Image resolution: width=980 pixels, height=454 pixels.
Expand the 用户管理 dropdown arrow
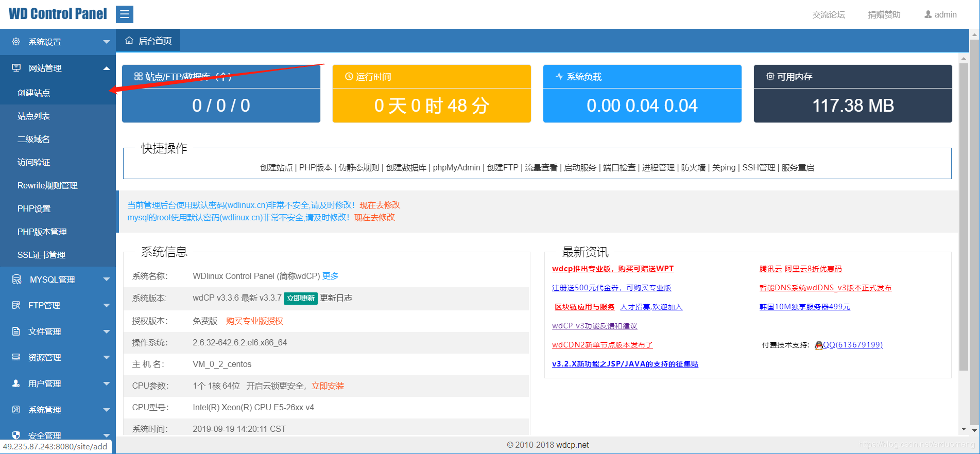107,383
